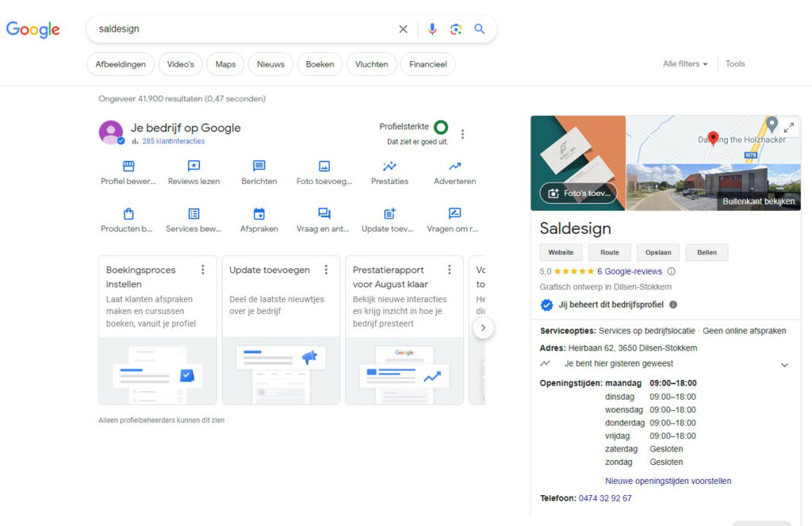Click Nieuwe openingstijden voorstellen link
This screenshot has height=526, width=812.
pyautogui.click(x=668, y=481)
